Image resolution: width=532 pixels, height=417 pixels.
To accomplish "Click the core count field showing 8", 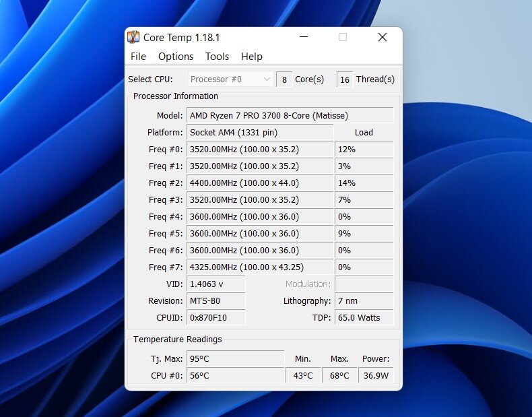I will [x=284, y=79].
